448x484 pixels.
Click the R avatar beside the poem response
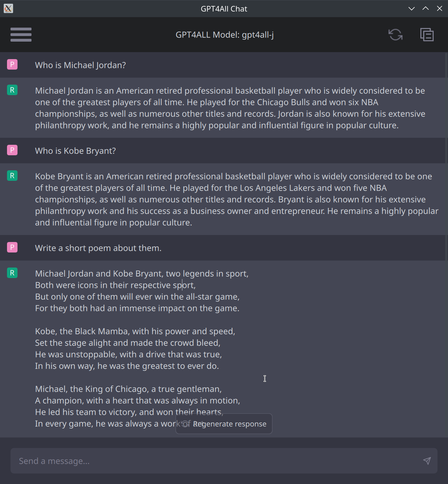click(x=12, y=273)
